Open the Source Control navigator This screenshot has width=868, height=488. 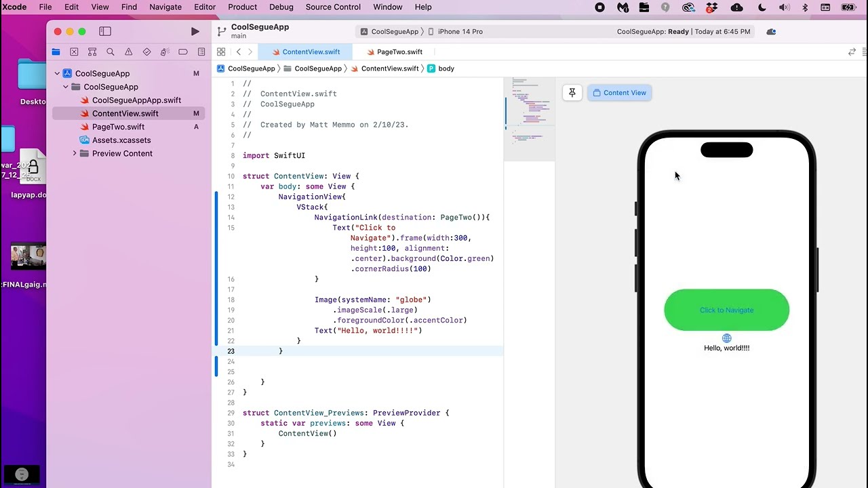[74, 52]
